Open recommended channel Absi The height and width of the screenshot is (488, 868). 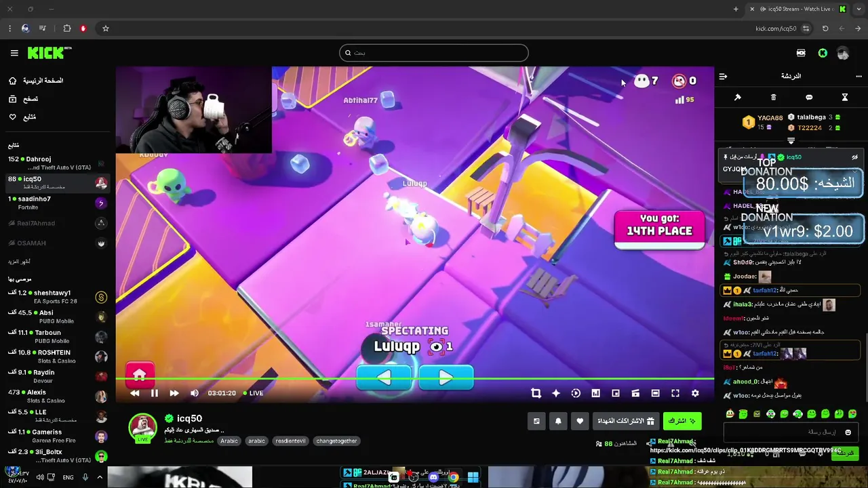click(x=57, y=317)
